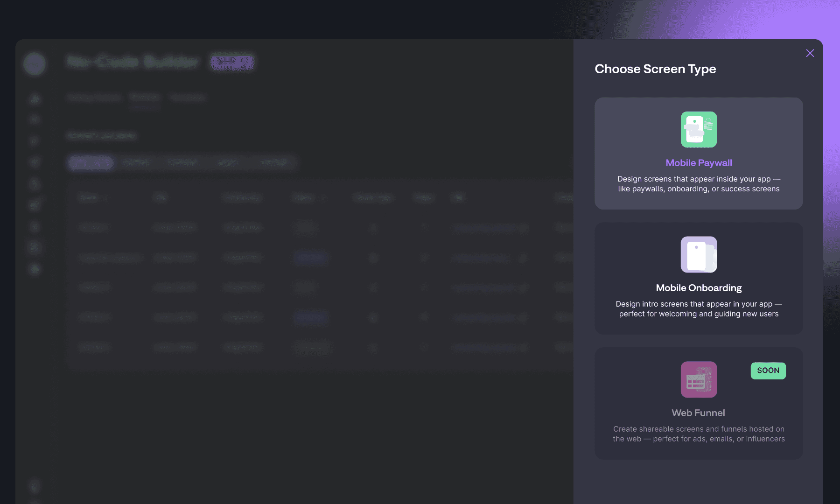Click the Choose Screen Type dialog title
The height and width of the screenshot is (504, 840).
pyautogui.click(x=655, y=69)
